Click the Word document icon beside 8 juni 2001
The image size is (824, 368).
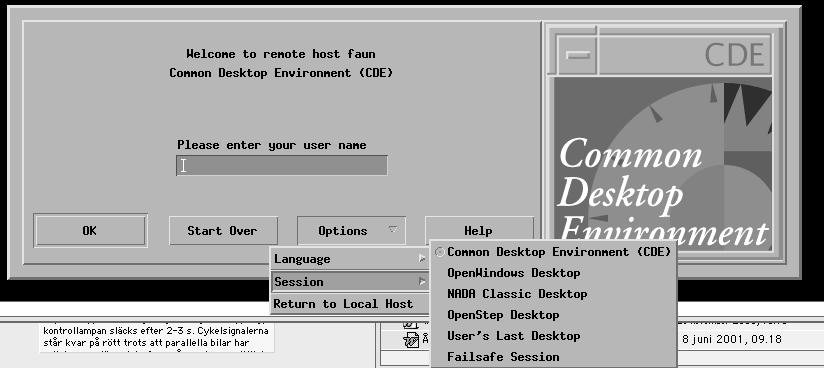coord(410,340)
